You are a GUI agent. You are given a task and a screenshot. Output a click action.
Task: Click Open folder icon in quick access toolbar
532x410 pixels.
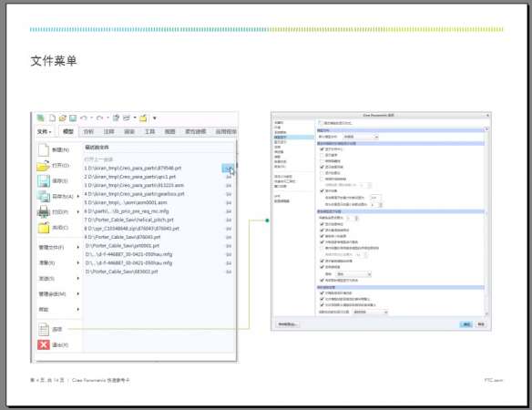click(63, 118)
